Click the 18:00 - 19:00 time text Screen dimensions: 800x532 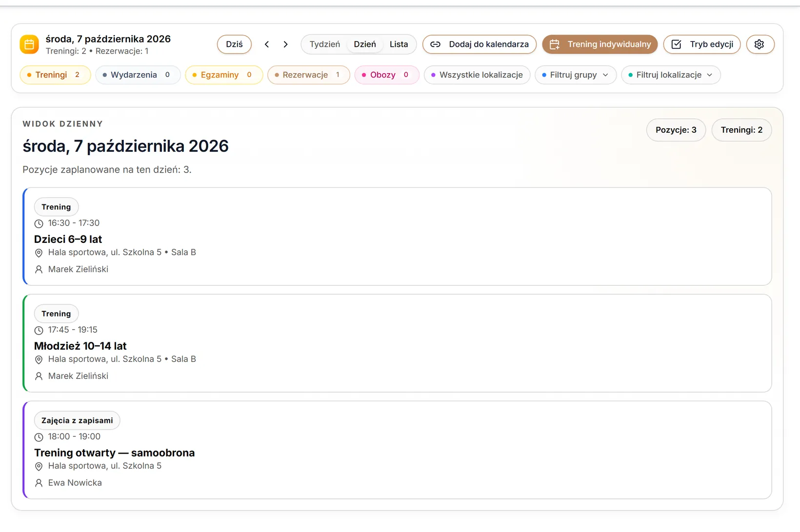coord(74,437)
